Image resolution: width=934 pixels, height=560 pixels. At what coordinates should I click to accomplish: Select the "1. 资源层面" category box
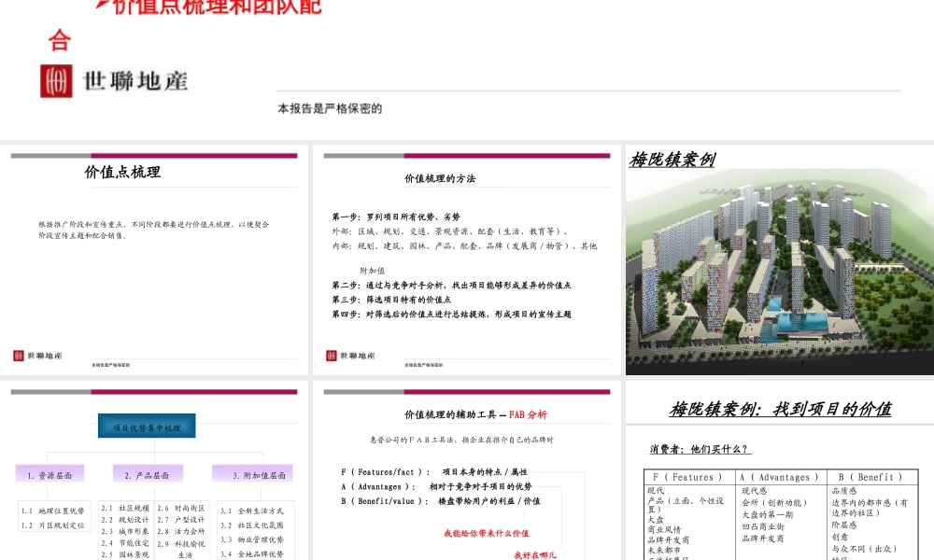50,474
